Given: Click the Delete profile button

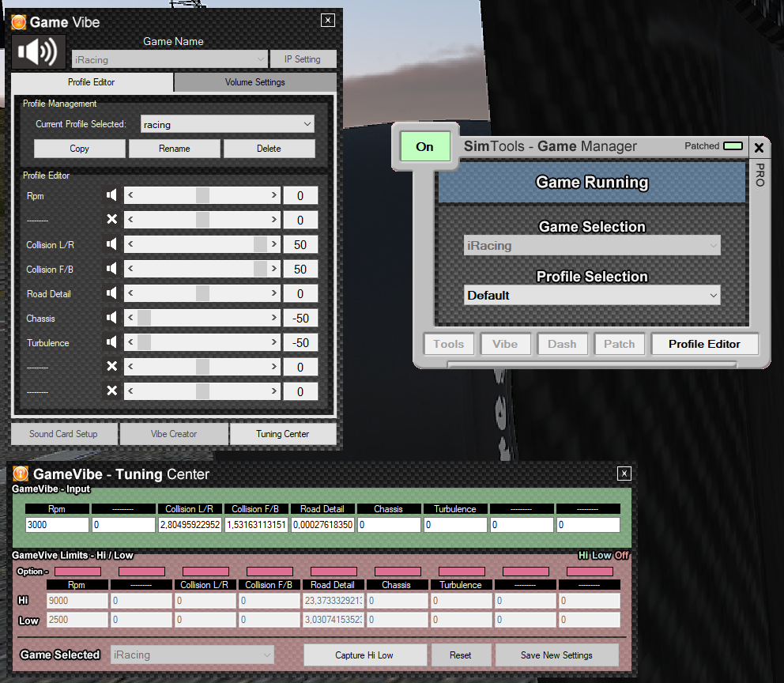Looking at the screenshot, I should (x=269, y=149).
